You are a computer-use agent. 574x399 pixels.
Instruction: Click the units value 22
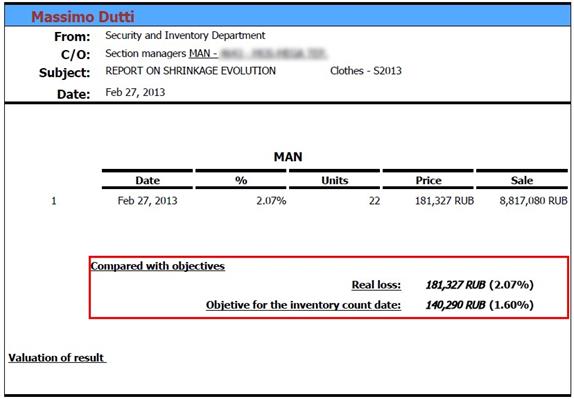[374, 201]
